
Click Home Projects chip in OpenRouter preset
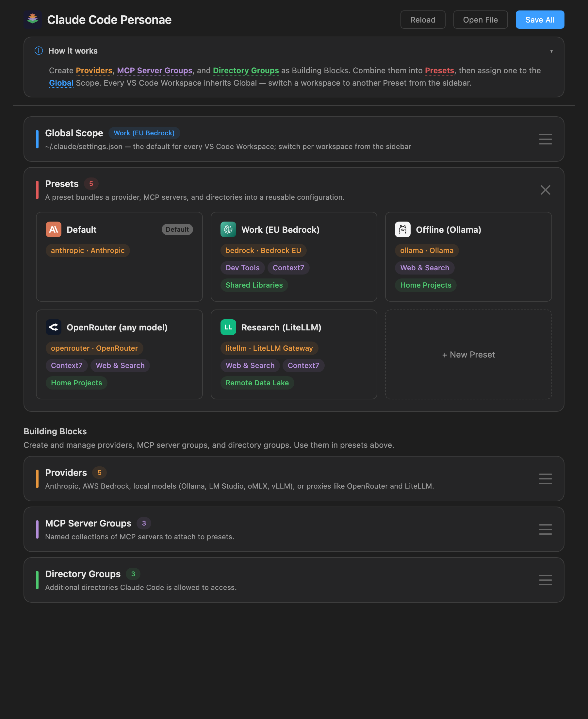click(76, 382)
